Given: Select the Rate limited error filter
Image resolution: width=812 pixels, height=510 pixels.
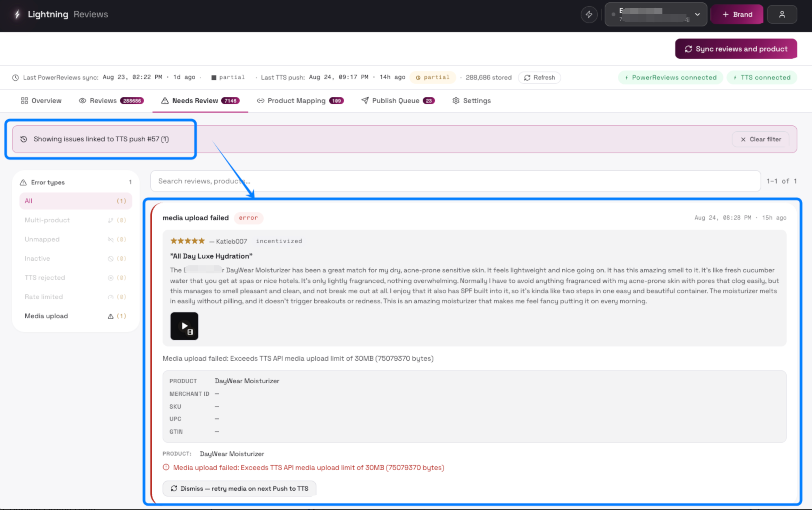Looking at the screenshot, I should [75, 297].
